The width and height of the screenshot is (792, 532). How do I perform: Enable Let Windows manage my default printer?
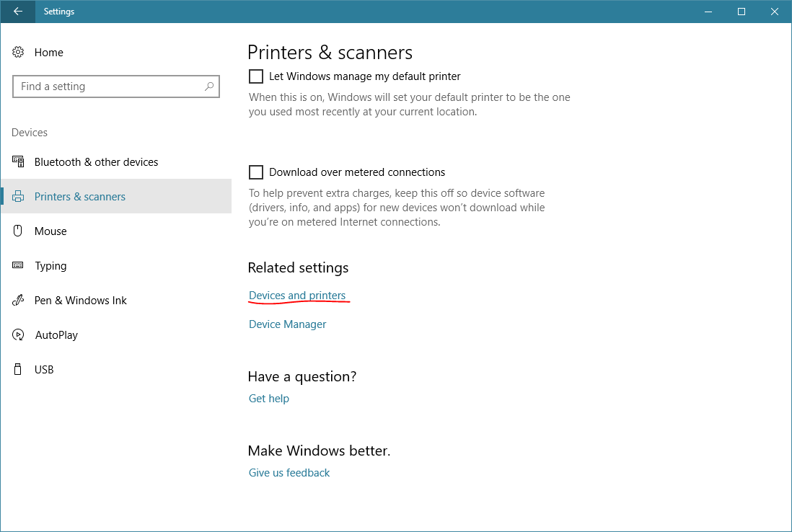coord(256,76)
